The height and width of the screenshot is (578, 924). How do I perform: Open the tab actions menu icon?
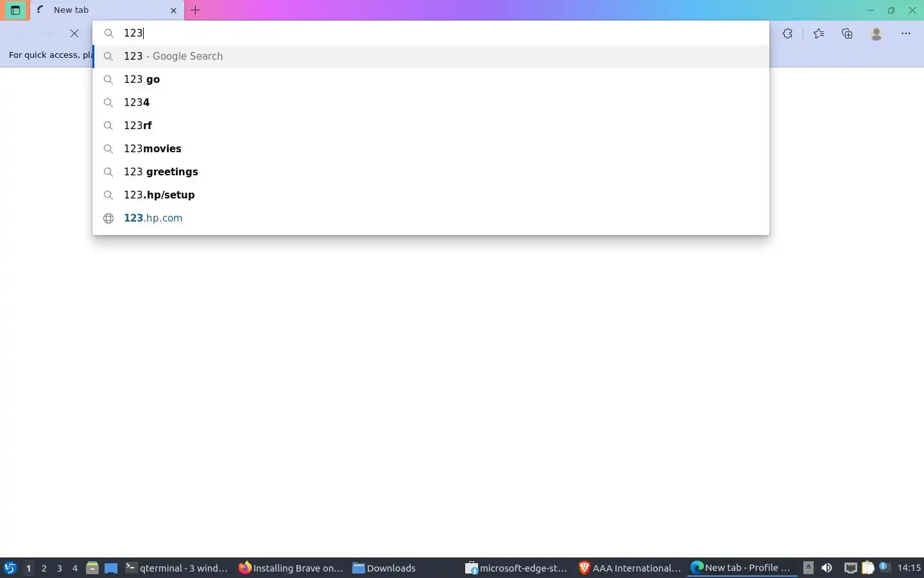pos(15,10)
